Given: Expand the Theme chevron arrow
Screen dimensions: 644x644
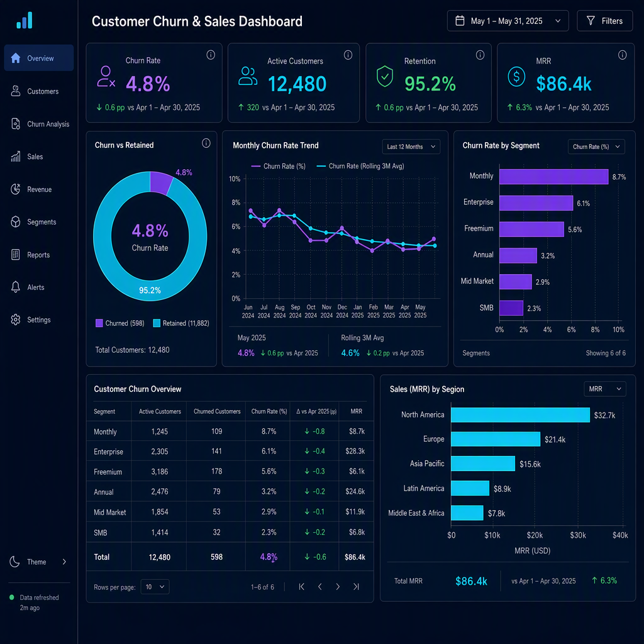Looking at the screenshot, I should point(65,562).
